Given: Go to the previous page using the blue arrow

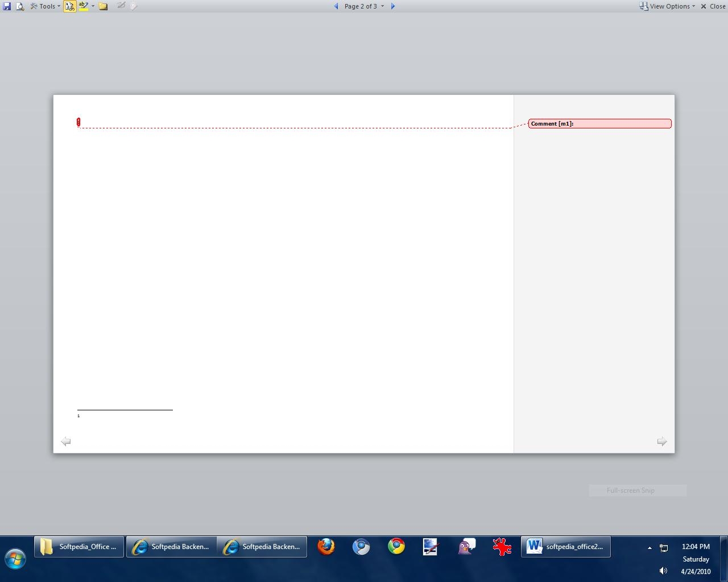Looking at the screenshot, I should pyautogui.click(x=336, y=6).
